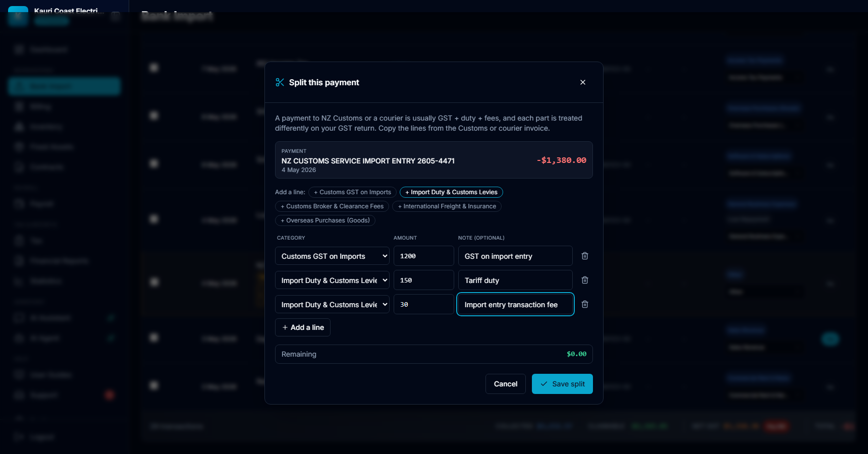Click the -$1,380.00 payment amount
Viewport: 868px width, 454px height.
(x=561, y=160)
